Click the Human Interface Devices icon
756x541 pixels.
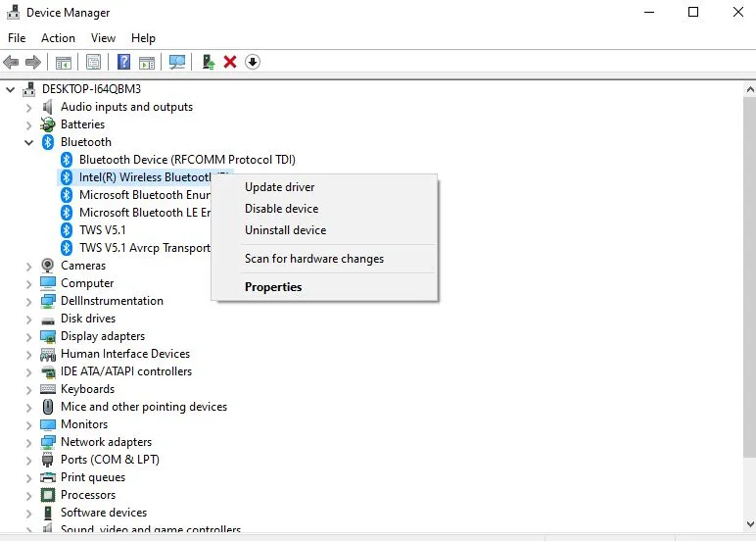pos(48,354)
